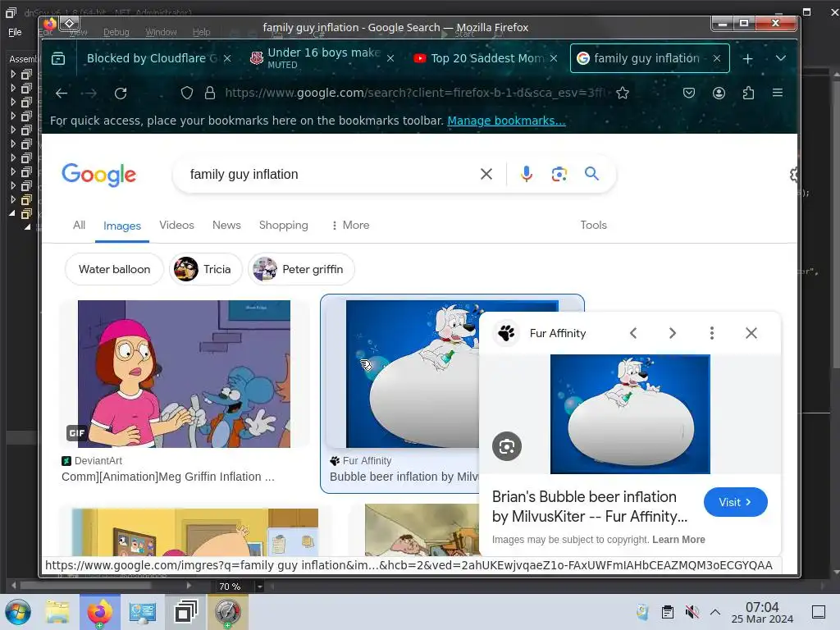Image resolution: width=840 pixels, height=630 pixels.
Task: Show hidden system tray icons
Action: tap(715, 612)
